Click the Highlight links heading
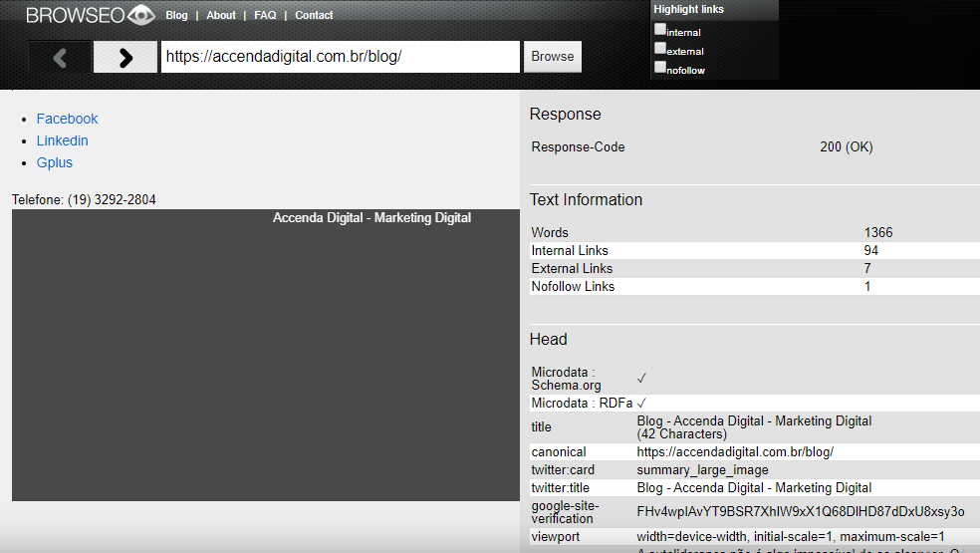The image size is (980, 553). (689, 9)
